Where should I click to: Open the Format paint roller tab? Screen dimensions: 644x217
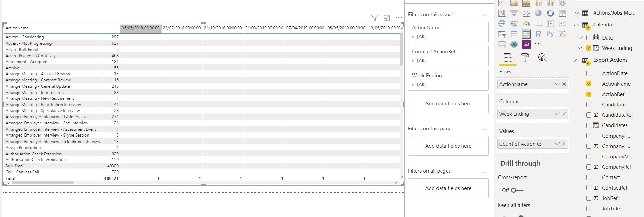[525, 58]
